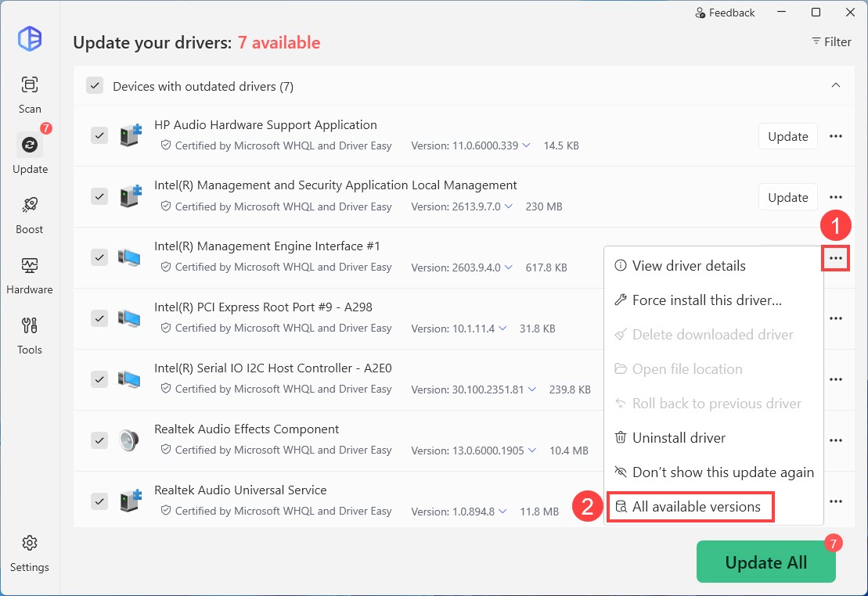Open Settings from the sidebar
This screenshot has height=596, width=868.
click(x=30, y=554)
